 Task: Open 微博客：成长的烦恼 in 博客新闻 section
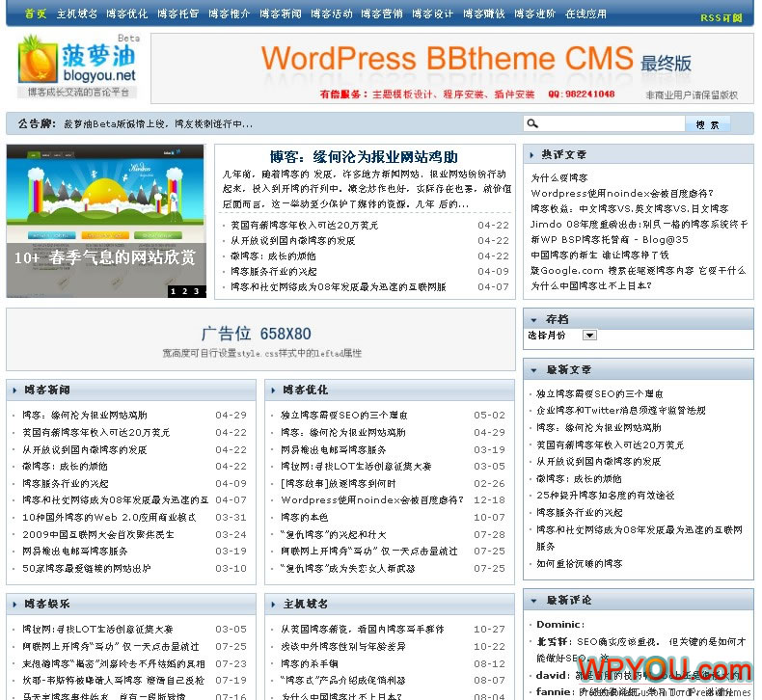(x=65, y=467)
